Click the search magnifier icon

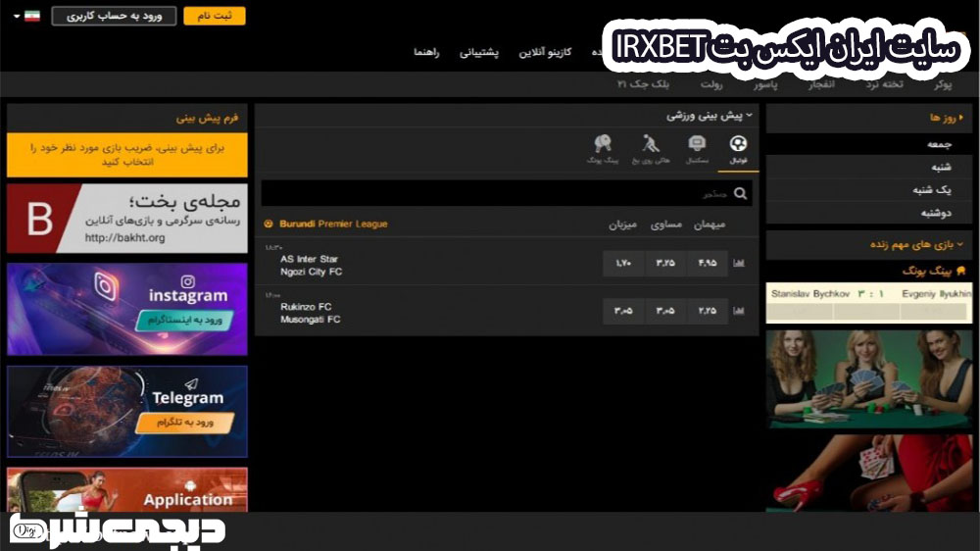(x=741, y=193)
